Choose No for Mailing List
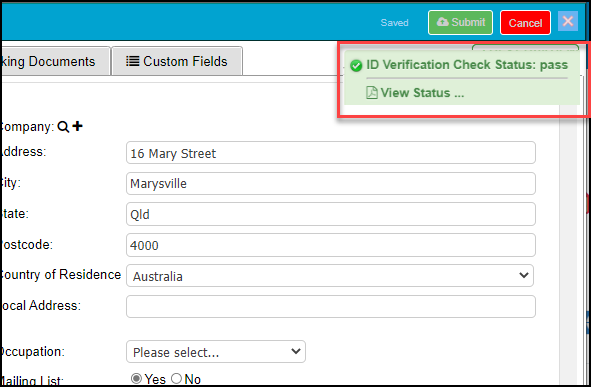Screen dimensions: 591x387 pyautogui.click(x=176, y=378)
